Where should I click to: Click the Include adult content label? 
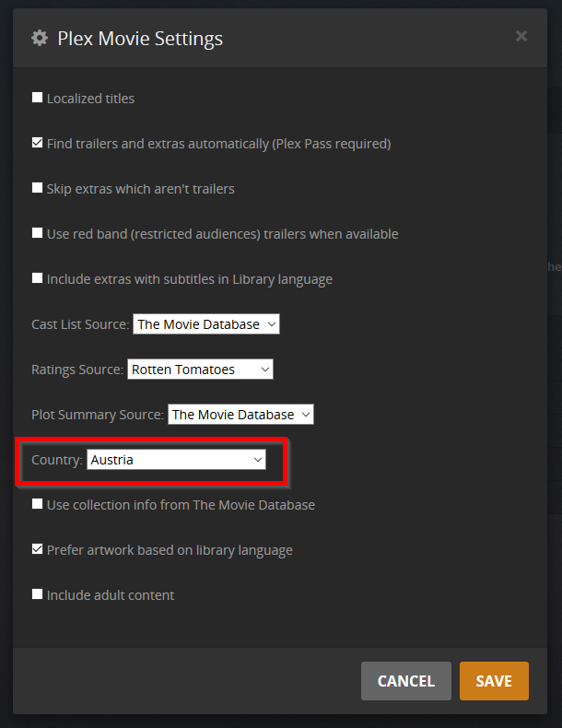[x=111, y=595]
